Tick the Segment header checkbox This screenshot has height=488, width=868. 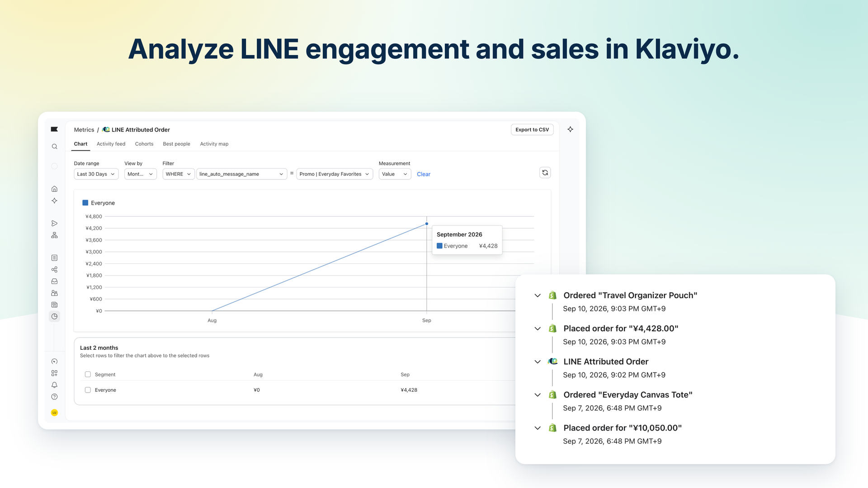click(x=88, y=374)
